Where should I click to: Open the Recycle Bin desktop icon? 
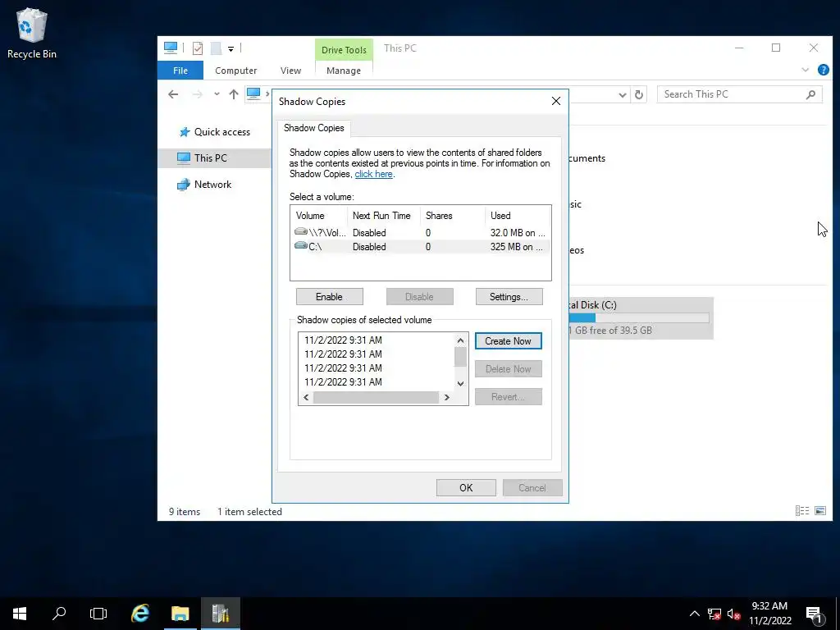32,33
